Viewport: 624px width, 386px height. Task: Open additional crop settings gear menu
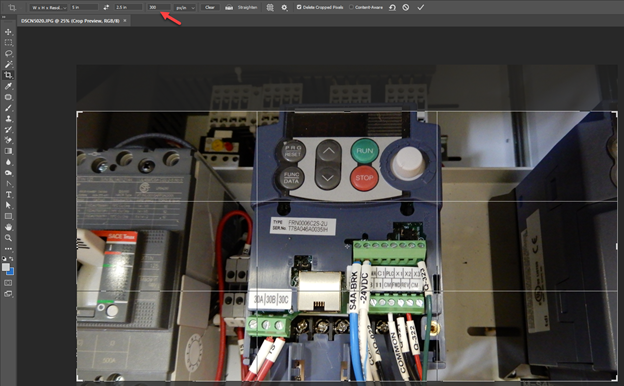coord(284,7)
